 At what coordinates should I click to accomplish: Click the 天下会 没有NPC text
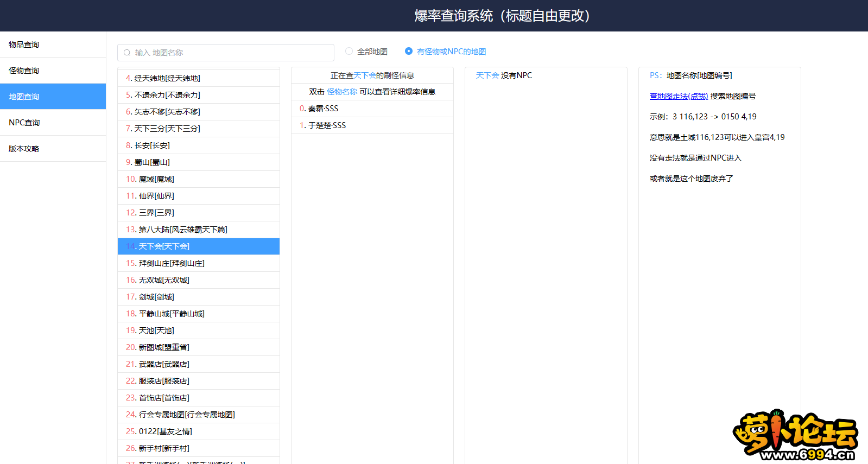pos(504,75)
